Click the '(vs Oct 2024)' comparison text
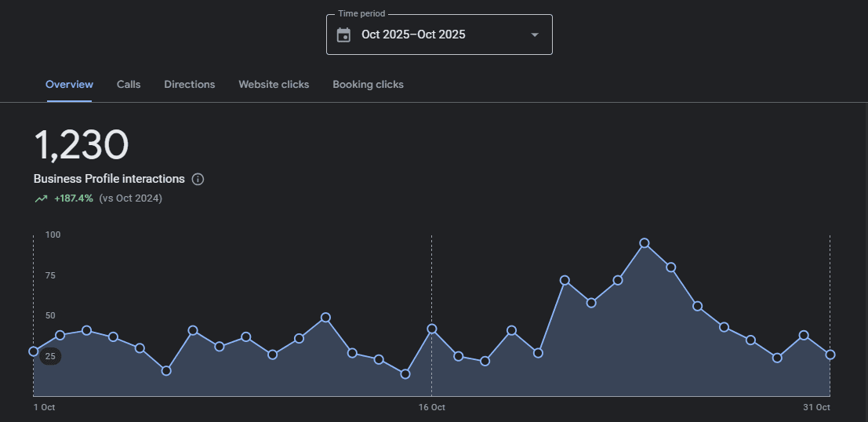Screen dimensions: 868x422 tap(131, 198)
